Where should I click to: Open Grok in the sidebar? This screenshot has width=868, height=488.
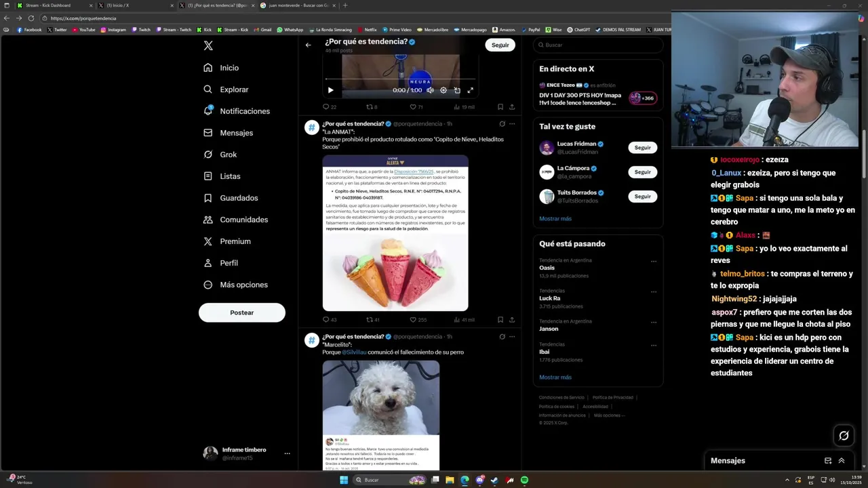[220, 155]
